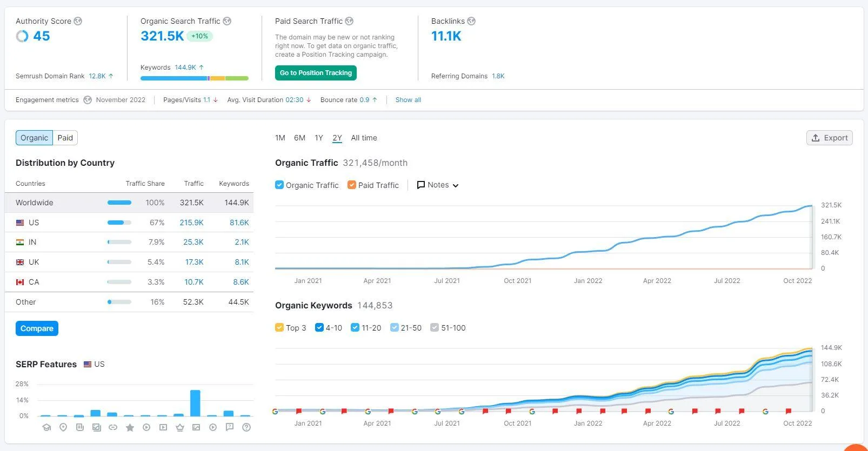Click the circular play icon beside the speech bubble
This screenshot has width=868, height=451.
click(213, 427)
